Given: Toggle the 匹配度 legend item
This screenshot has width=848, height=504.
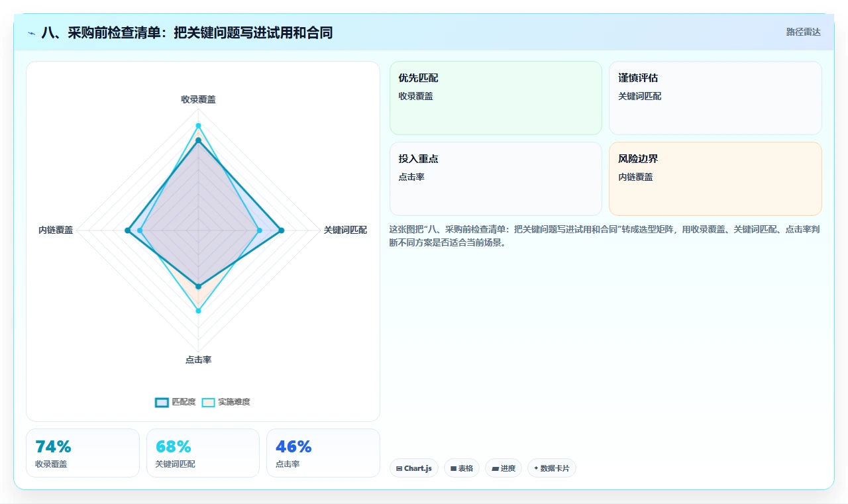Looking at the screenshot, I should (176, 402).
